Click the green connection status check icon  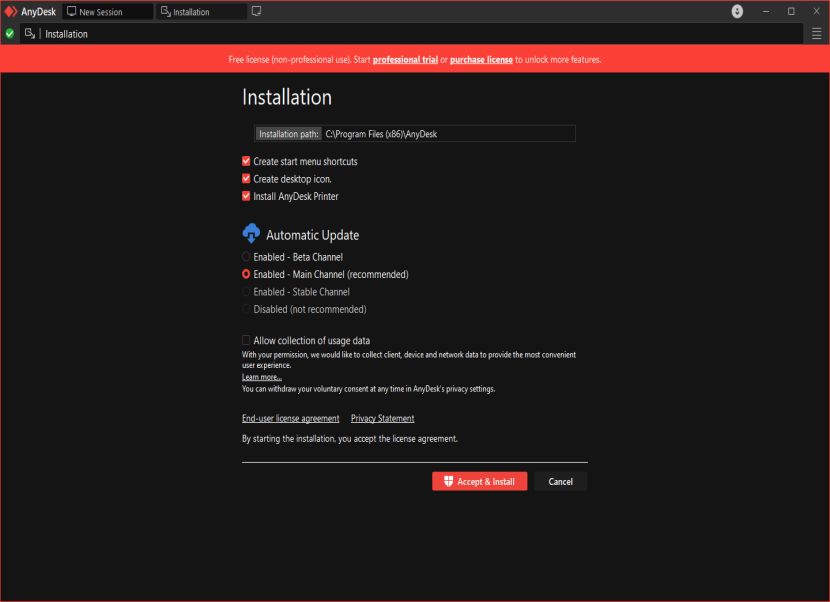coord(10,33)
